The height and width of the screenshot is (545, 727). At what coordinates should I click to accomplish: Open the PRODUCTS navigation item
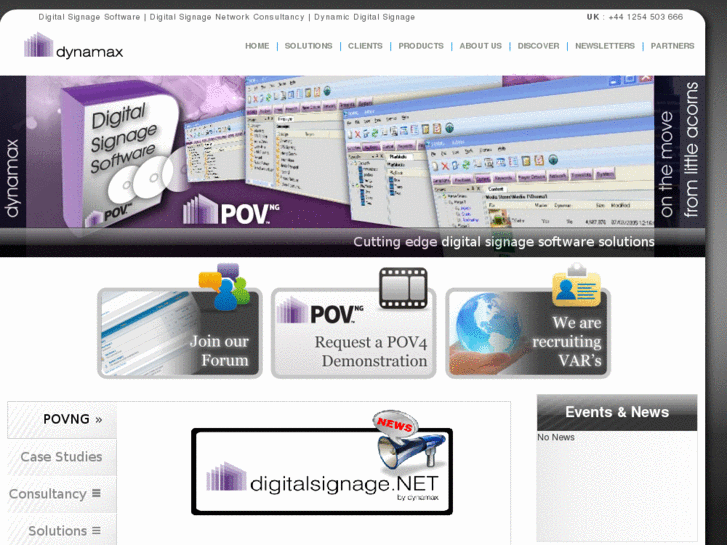pos(421,46)
